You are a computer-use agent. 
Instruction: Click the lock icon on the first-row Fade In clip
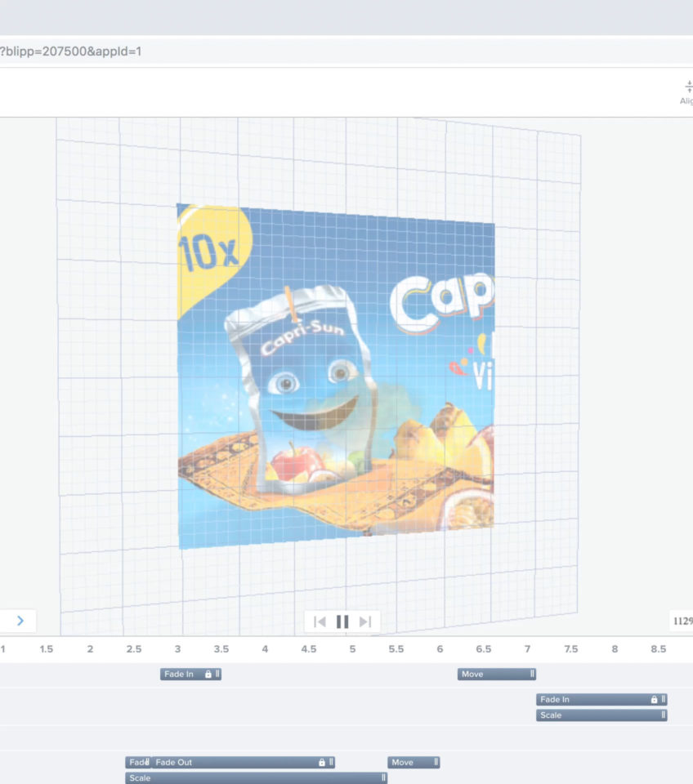[x=208, y=674]
